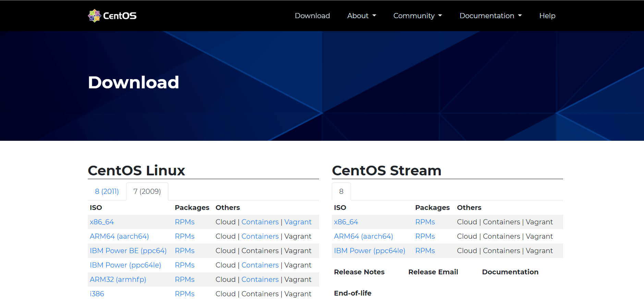Open i386 ISO link
This screenshot has height=299, width=644.
[x=97, y=294]
